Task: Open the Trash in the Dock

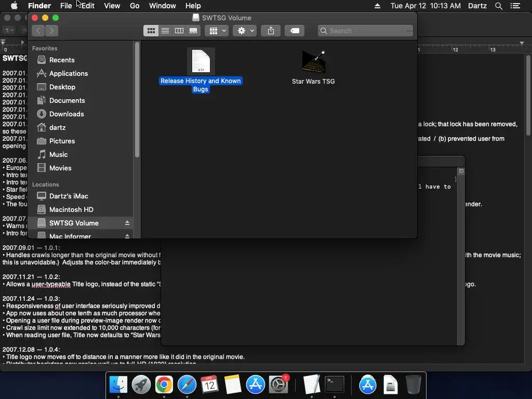Action: (x=413, y=385)
